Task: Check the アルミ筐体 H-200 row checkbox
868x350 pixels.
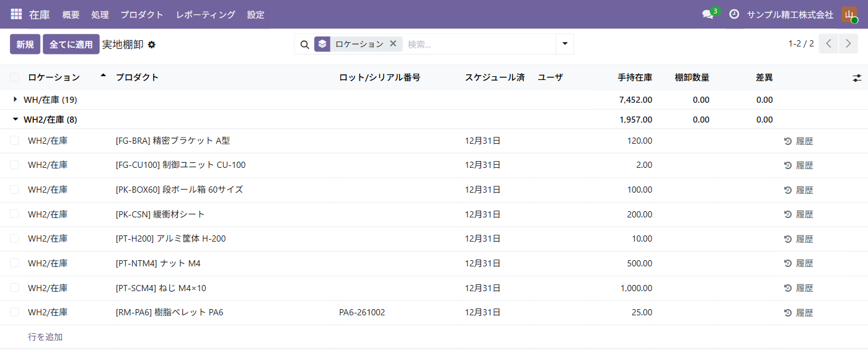Action: tap(14, 238)
